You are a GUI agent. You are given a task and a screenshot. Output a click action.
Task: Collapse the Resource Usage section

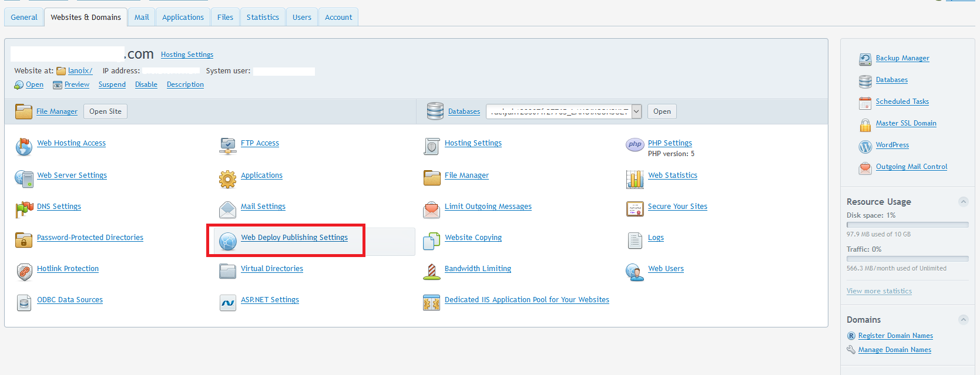tap(964, 201)
